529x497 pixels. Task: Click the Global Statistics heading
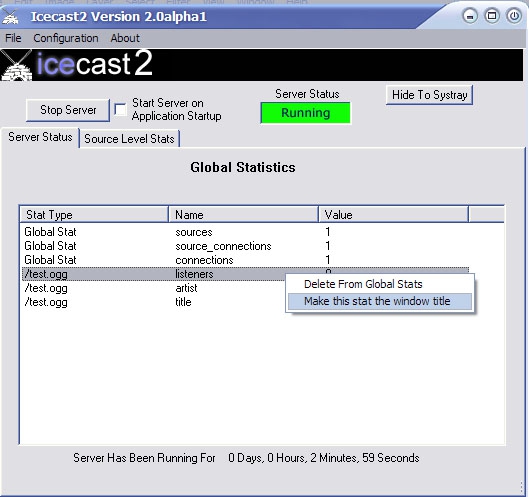tap(243, 167)
